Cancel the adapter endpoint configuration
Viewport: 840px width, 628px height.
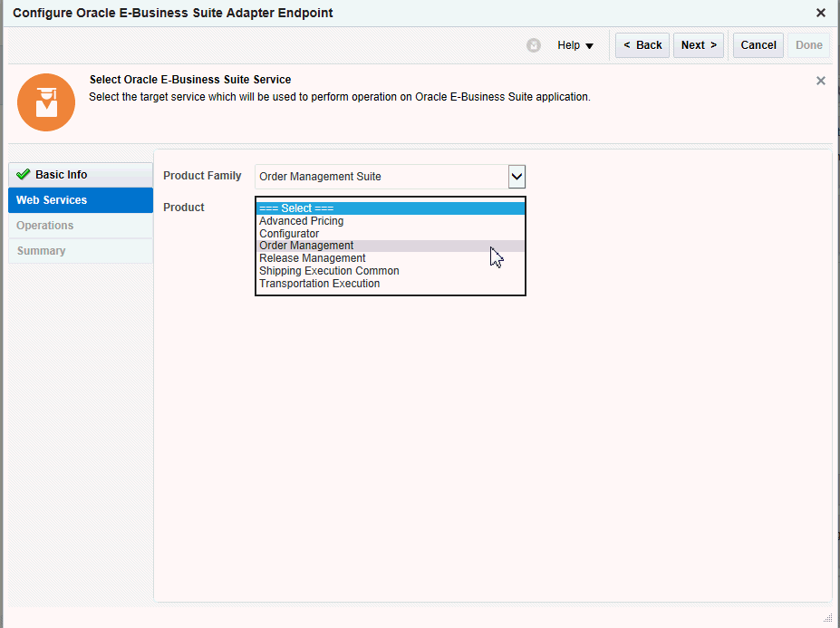point(758,45)
